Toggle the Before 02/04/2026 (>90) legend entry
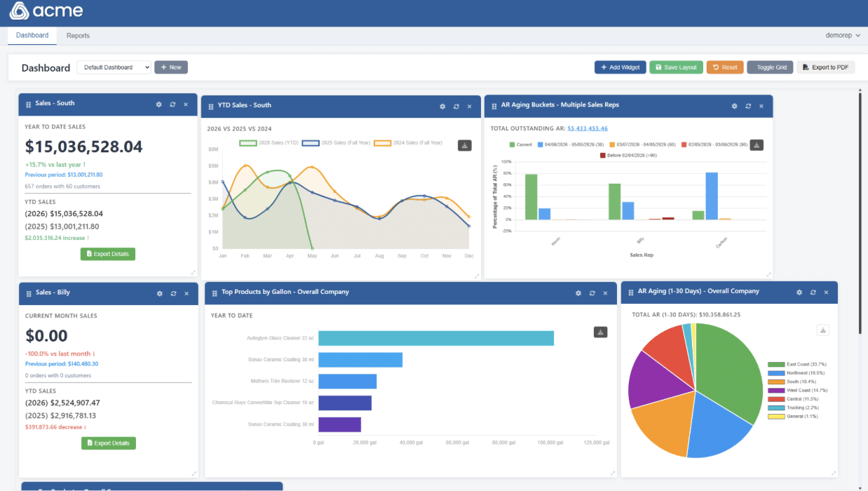Screen dimensions: 868x491 point(628,155)
